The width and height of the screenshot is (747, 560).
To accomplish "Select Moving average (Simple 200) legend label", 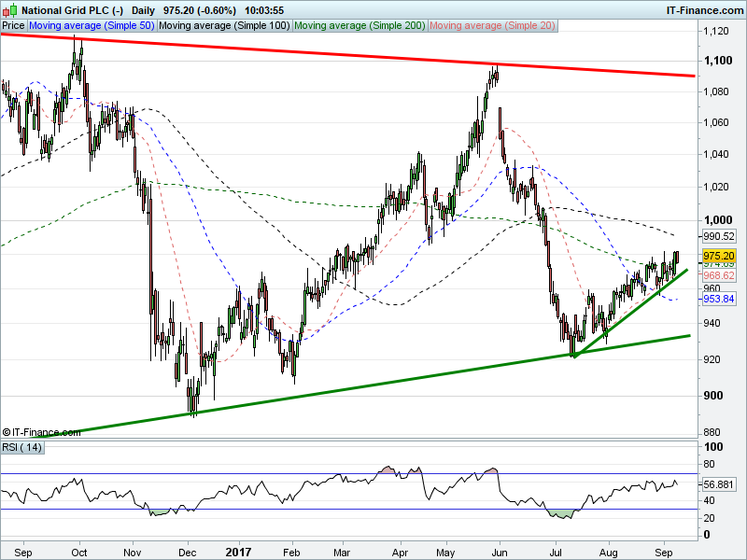I will pos(359,26).
